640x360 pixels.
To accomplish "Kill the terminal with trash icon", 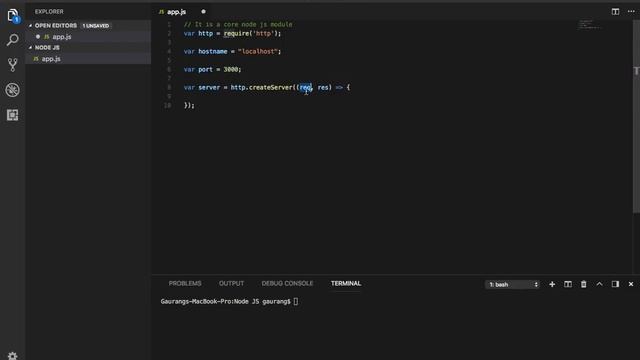I will click(584, 284).
